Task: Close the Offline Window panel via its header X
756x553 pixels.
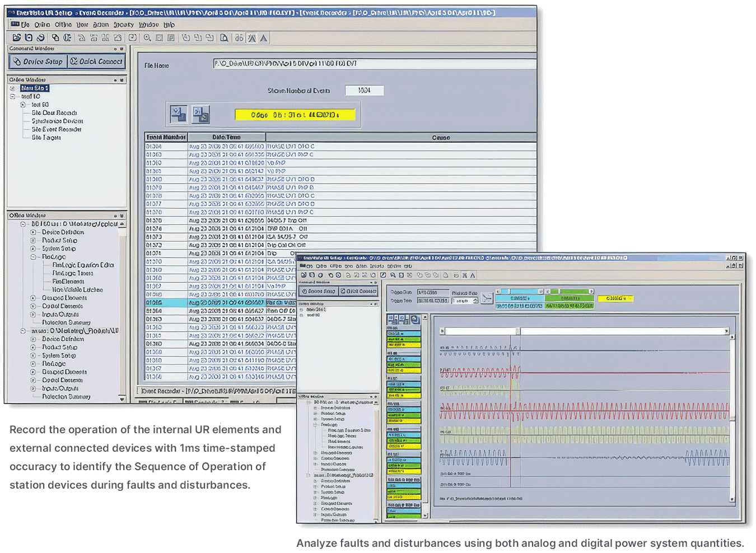Action: tap(122, 215)
